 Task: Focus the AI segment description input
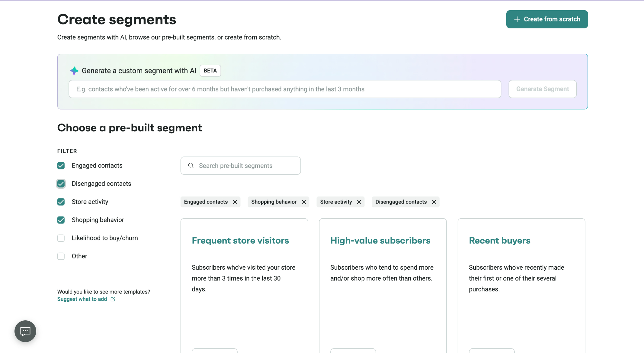[285, 89]
